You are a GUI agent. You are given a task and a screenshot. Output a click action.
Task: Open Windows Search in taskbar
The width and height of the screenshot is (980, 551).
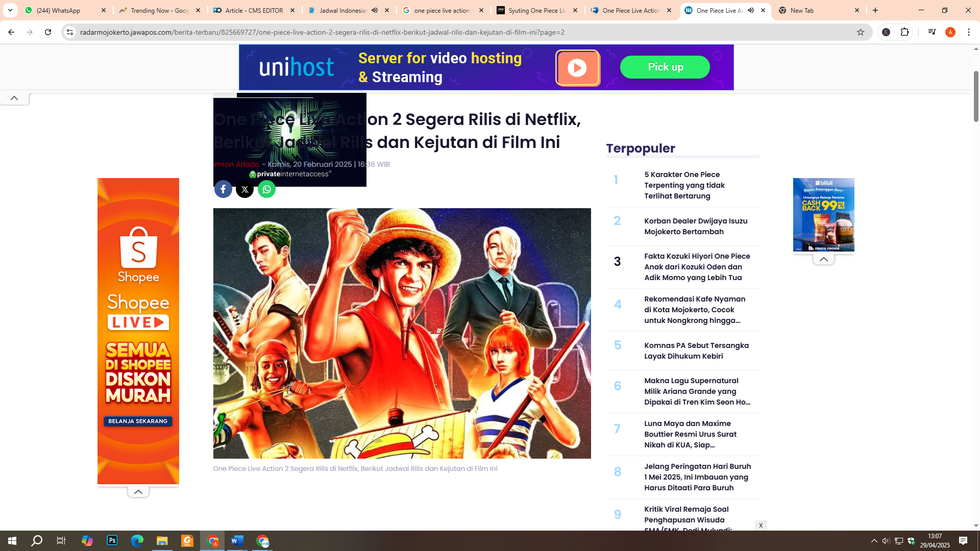[x=37, y=541]
